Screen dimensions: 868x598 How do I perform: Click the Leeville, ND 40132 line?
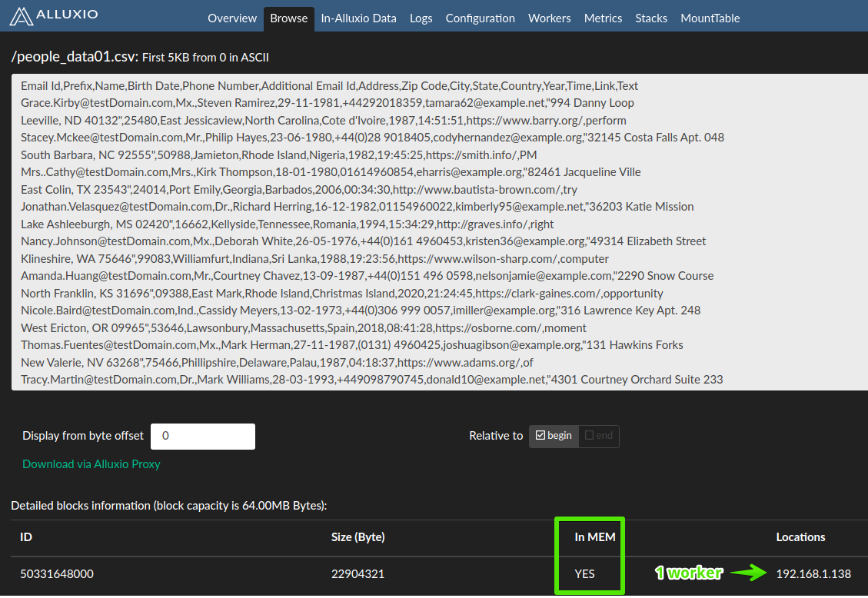point(323,121)
